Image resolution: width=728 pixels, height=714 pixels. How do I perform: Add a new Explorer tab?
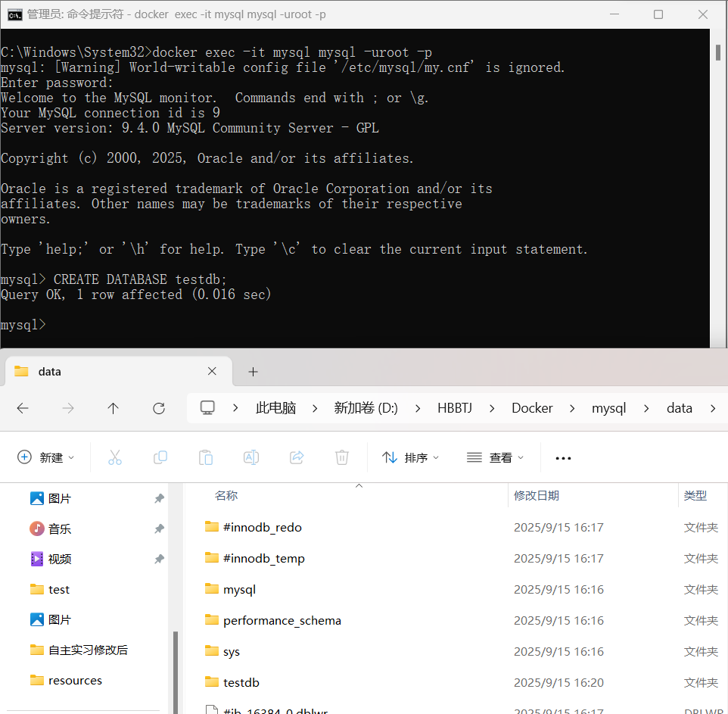pyautogui.click(x=254, y=371)
